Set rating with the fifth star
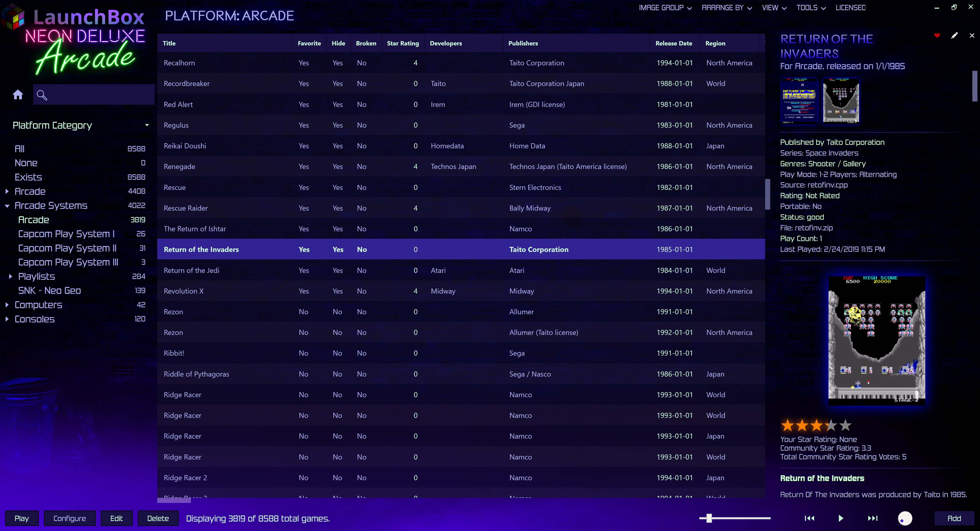The height and width of the screenshot is (531, 980). [x=845, y=425]
